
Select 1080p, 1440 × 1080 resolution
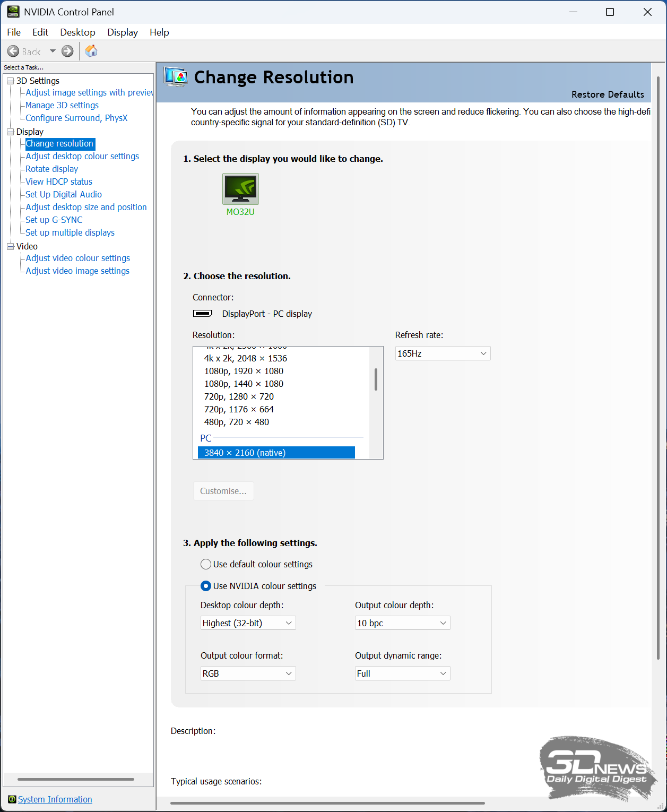pos(244,384)
